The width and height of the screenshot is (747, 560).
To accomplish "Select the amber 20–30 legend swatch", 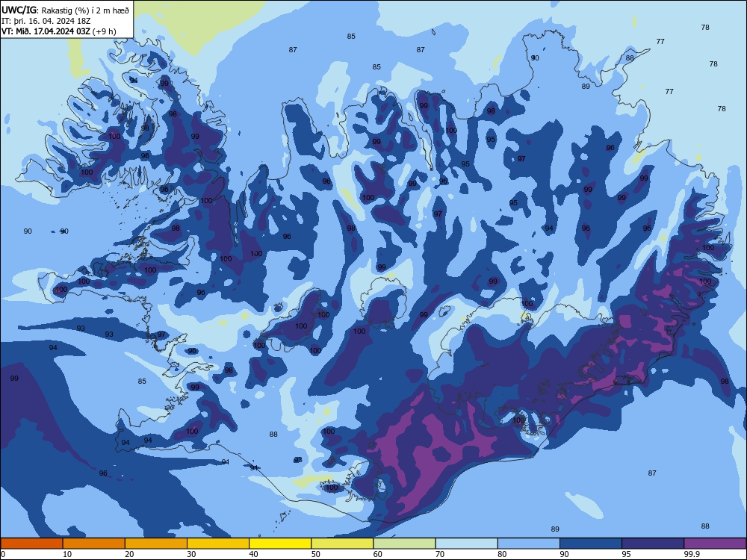I will [x=156, y=544].
